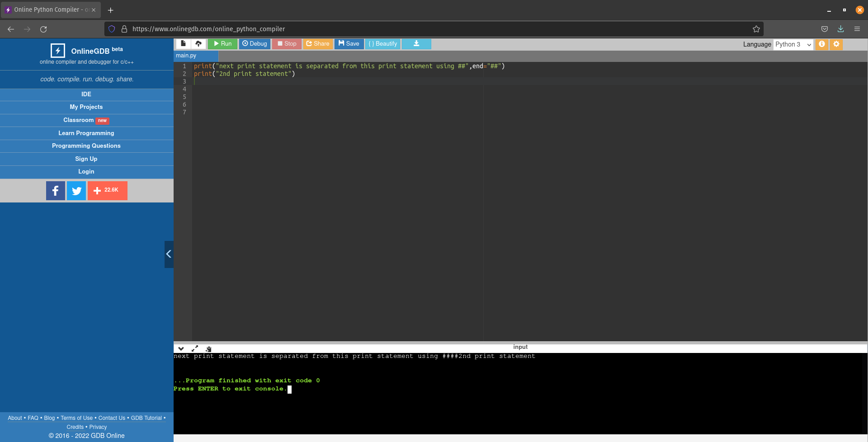The width and height of the screenshot is (868, 442).
Task: Reload the page in browser
Action: coord(43,29)
